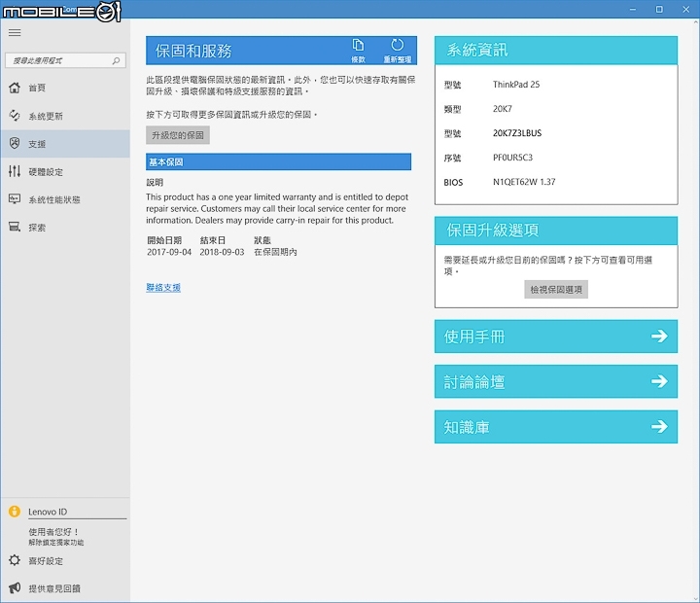Click the 保固升級選項 panel header

coord(556,231)
